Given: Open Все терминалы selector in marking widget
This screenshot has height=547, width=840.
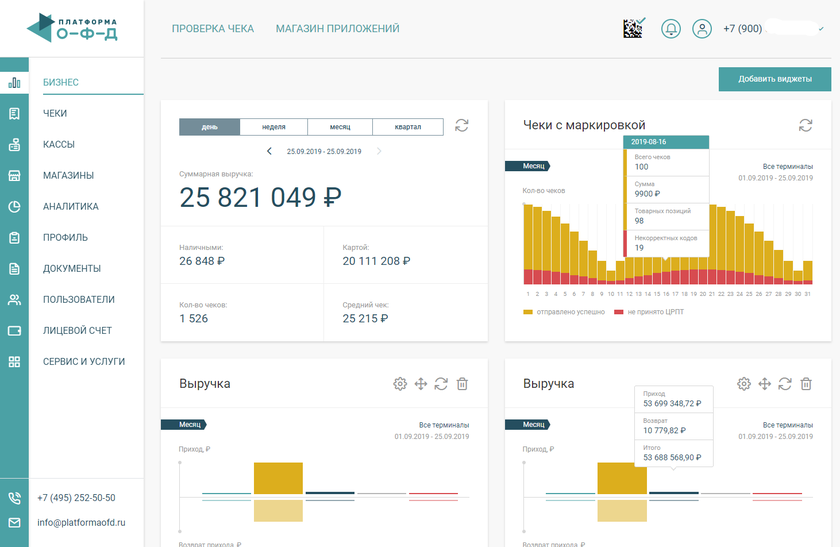Looking at the screenshot, I should [x=787, y=166].
